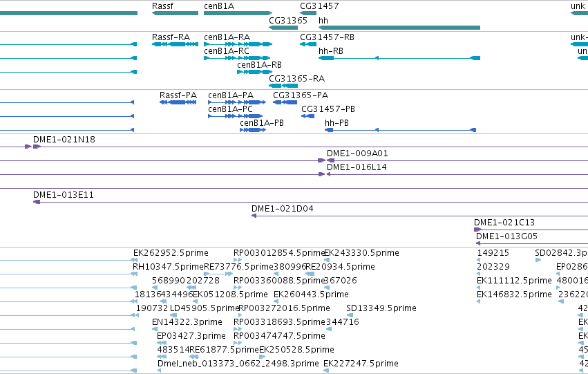Click the Rassf-PA protein feature
This screenshot has height=374, width=588.
pos(178,102)
